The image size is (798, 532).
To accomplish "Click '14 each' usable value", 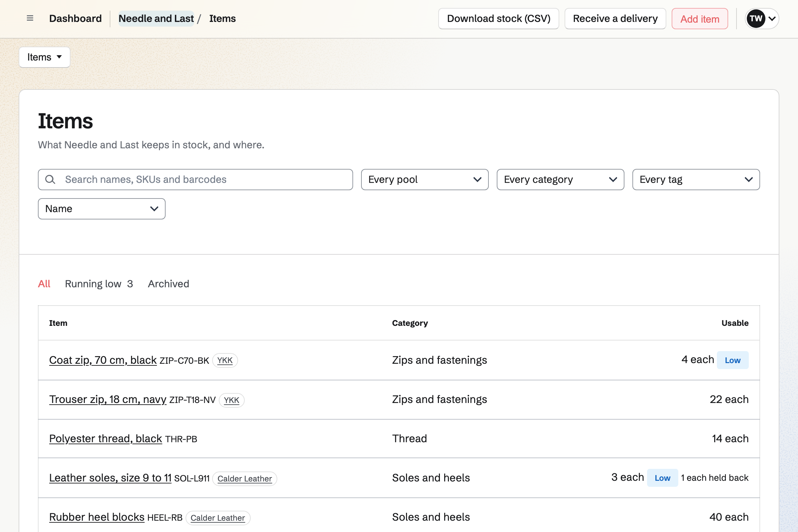I will [730, 438].
